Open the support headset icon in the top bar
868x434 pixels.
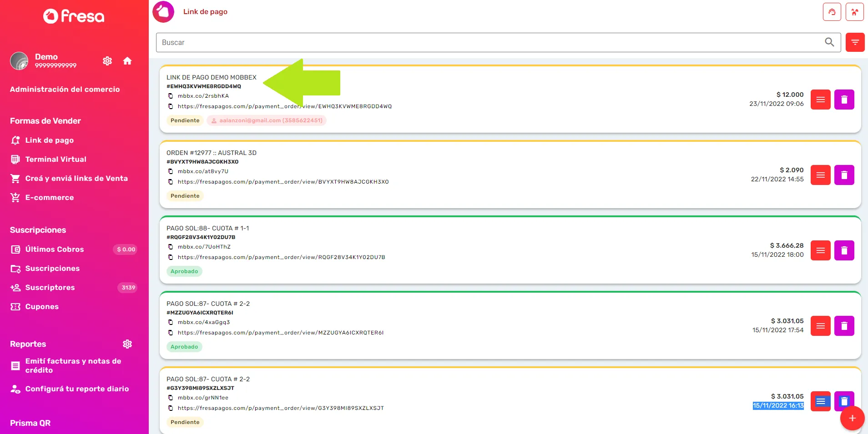pyautogui.click(x=832, y=12)
